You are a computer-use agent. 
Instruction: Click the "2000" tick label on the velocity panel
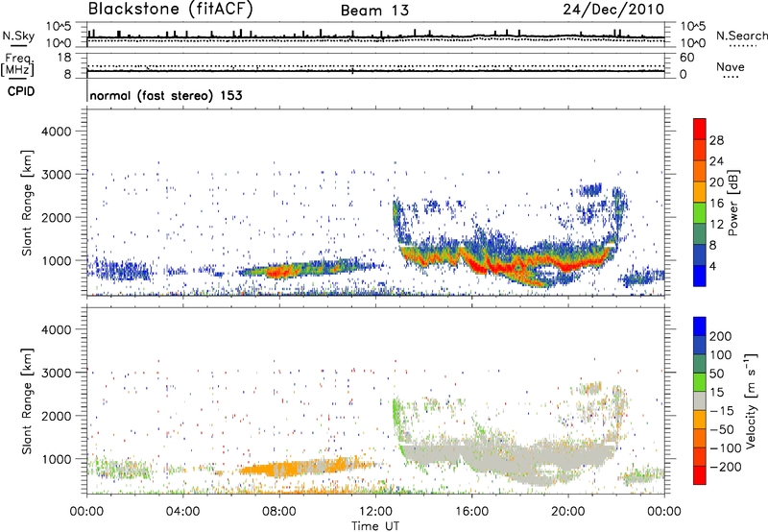click(x=57, y=416)
